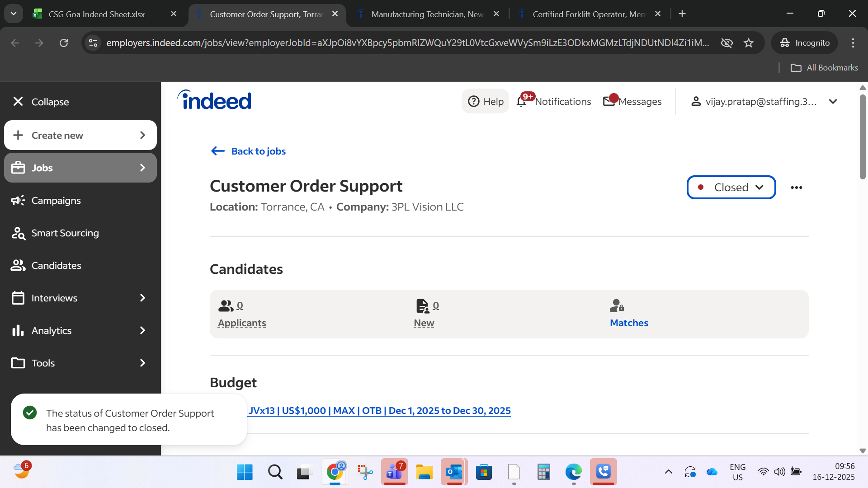
Task: Open File Explorer from taskbar
Action: (x=425, y=472)
